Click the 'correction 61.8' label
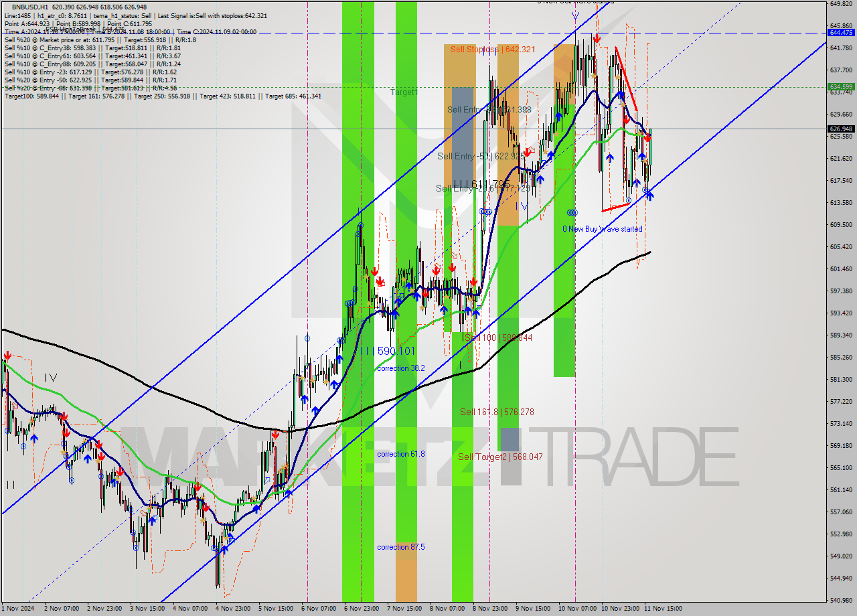 tap(400, 454)
